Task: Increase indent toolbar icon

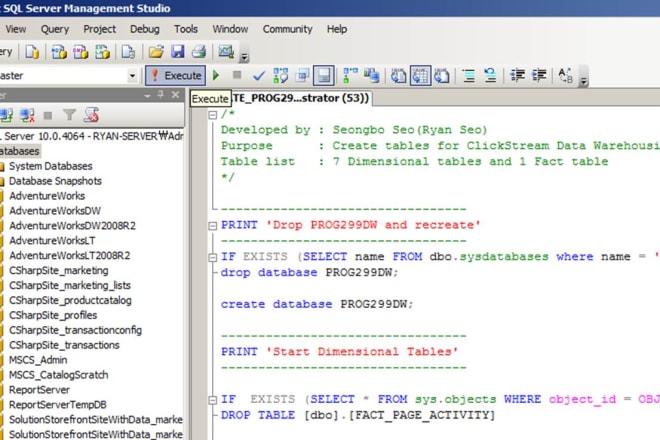Action: 539,76
